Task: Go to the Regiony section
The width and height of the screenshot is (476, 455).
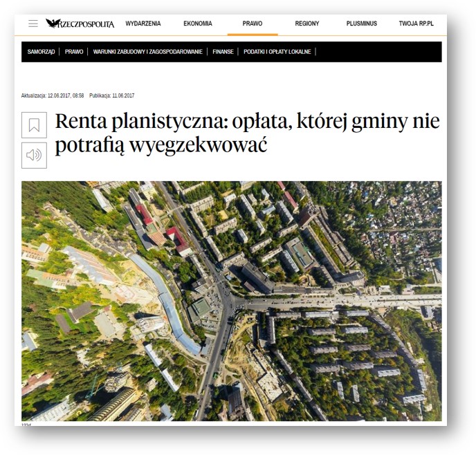Action: pyautogui.click(x=307, y=24)
